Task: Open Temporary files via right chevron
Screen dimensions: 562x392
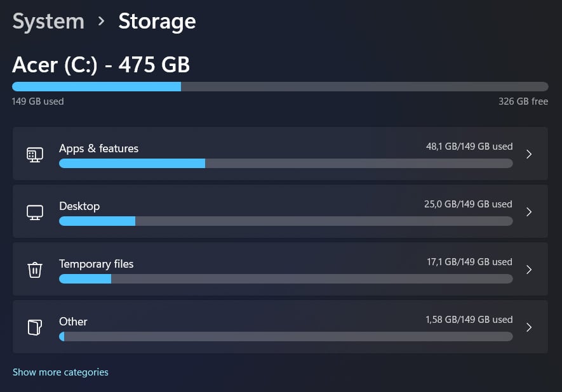Action: 529,270
